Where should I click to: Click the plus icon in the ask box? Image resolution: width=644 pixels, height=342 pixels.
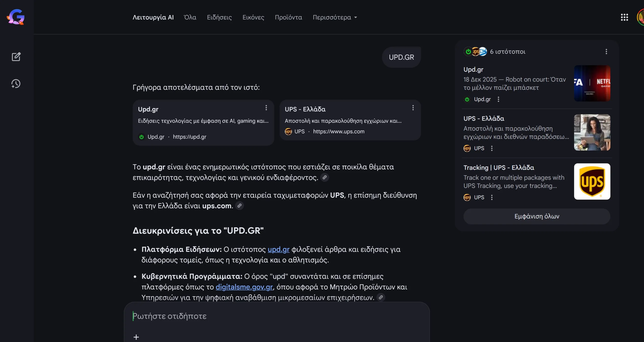point(136,336)
